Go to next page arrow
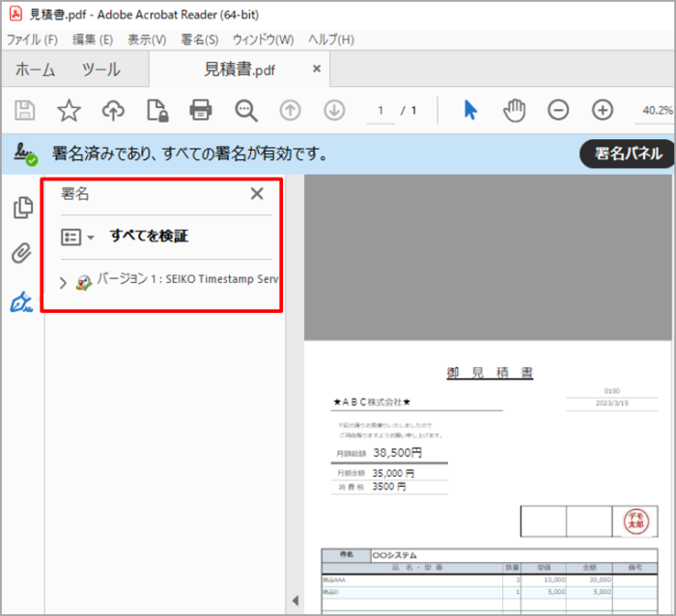 click(334, 110)
